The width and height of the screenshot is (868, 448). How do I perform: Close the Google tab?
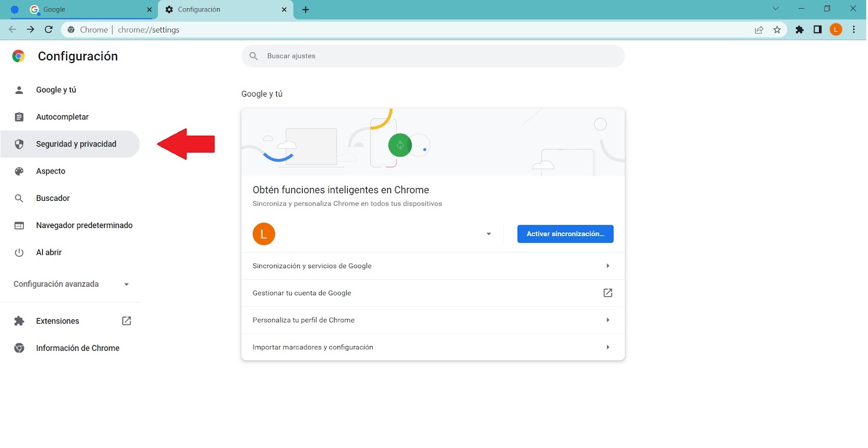(149, 10)
